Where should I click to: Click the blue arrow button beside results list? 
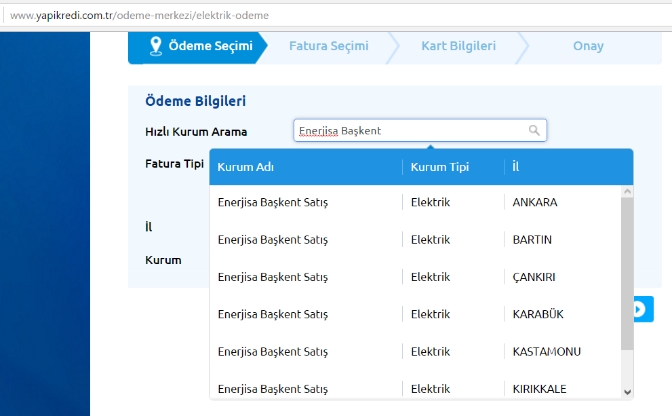(643, 309)
